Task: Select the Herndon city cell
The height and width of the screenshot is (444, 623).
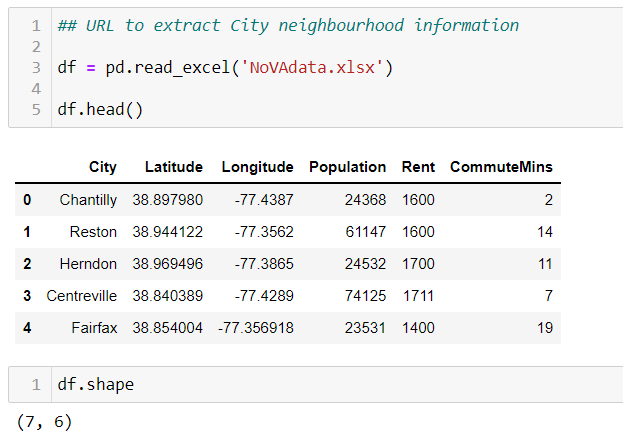Action: coord(88,264)
